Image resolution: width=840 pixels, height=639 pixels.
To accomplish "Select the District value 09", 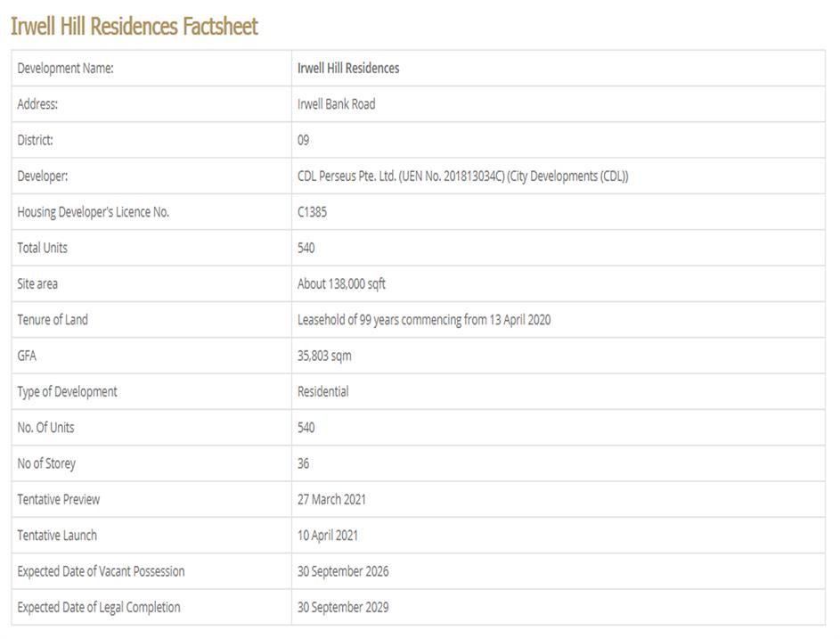I will point(304,140).
